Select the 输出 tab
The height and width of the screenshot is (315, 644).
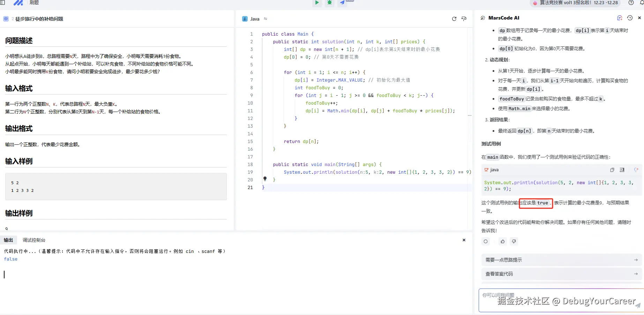(x=9, y=240)
